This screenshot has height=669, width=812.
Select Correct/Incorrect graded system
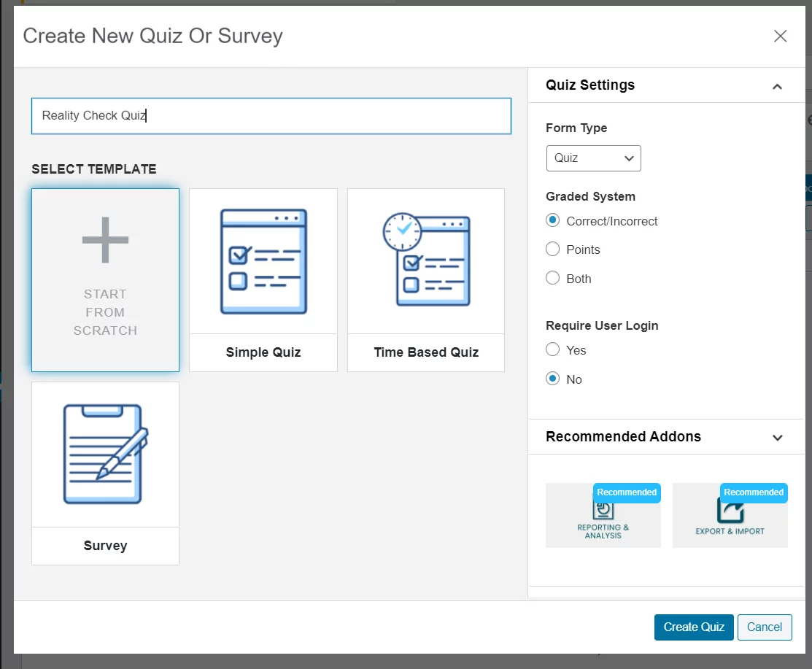[552, 220]
